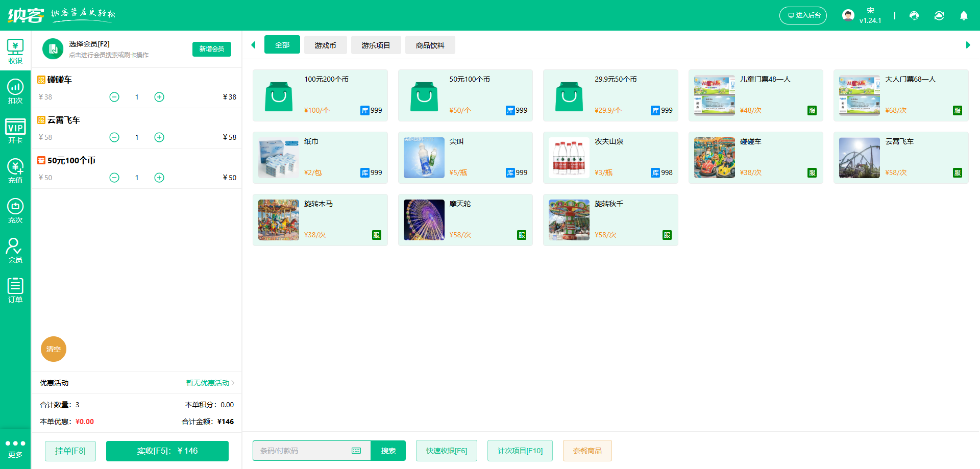The height and width of the screenshot is (469, 980).
Task: Select the 全部 category tab
Action: point(282,45)
